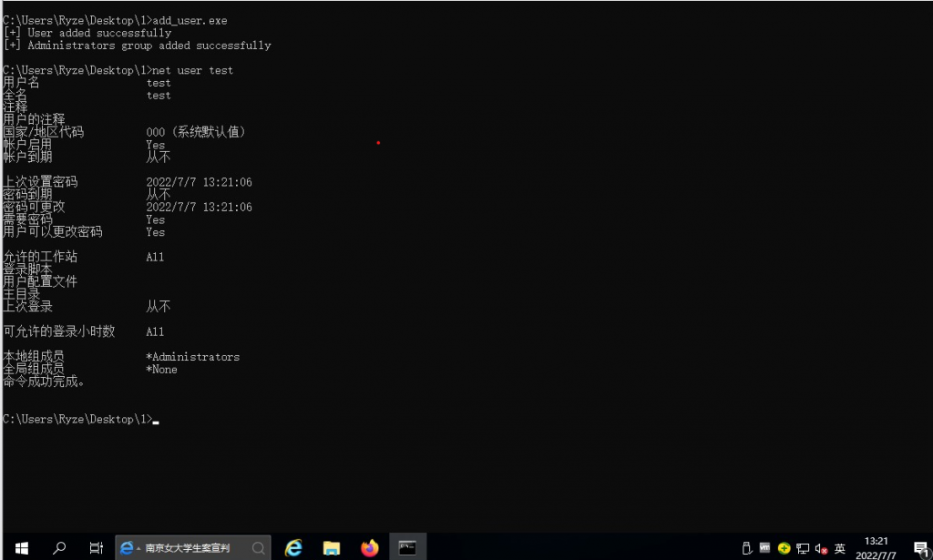Open the muted volume tray icon
The width and height of the screenshot is (933, 560).
point(821,548)
